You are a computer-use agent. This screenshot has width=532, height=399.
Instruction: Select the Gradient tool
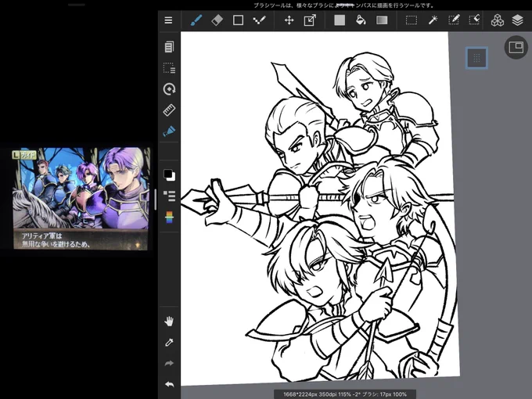tap(382, 20)
